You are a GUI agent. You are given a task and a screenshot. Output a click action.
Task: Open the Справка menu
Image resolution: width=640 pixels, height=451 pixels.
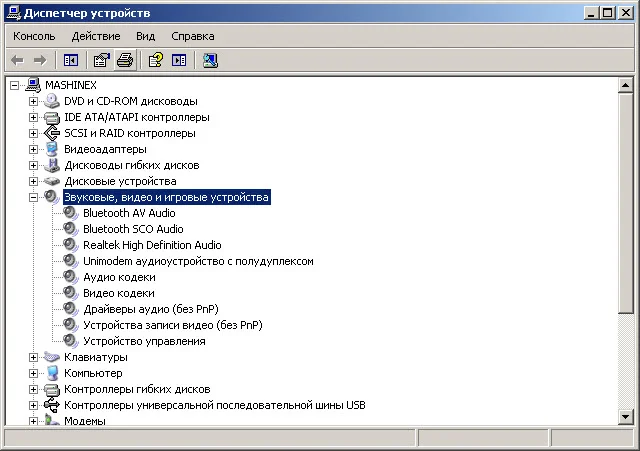(x=193, y=36)
